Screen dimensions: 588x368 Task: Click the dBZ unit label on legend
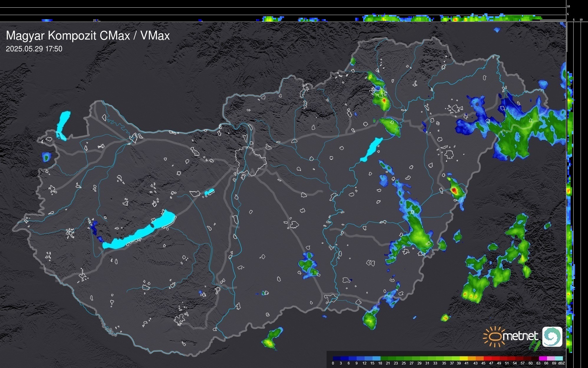[x=561, y=363]
